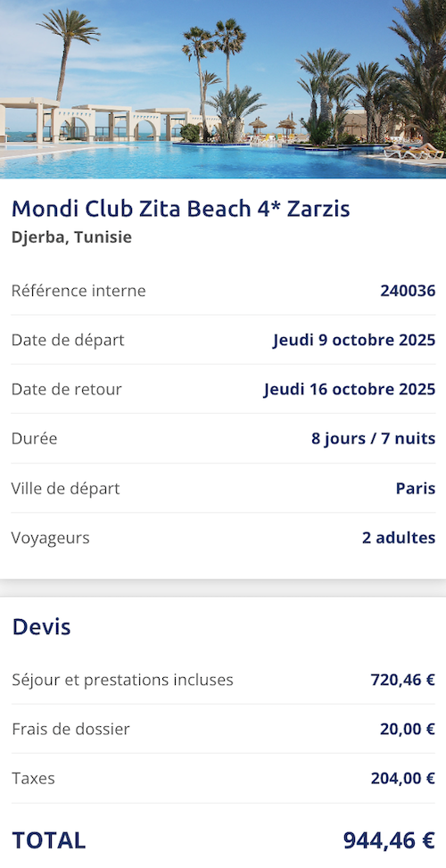Image resolution: width=446 pixels, height=868 pixels.
Task: Select the Devis section heading
Action: click(x=42, y=626)
